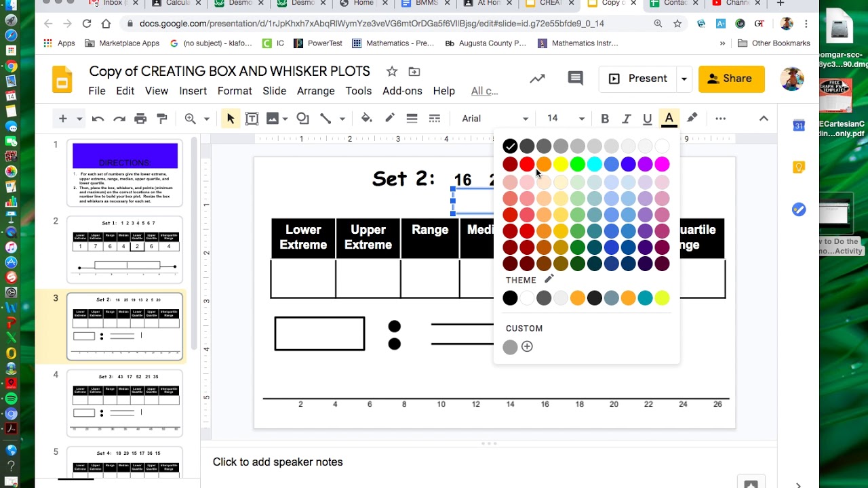Click the undo arrow in toolbar
The width and height of the screenshot is (868, 488).
(x=98, y=119)
